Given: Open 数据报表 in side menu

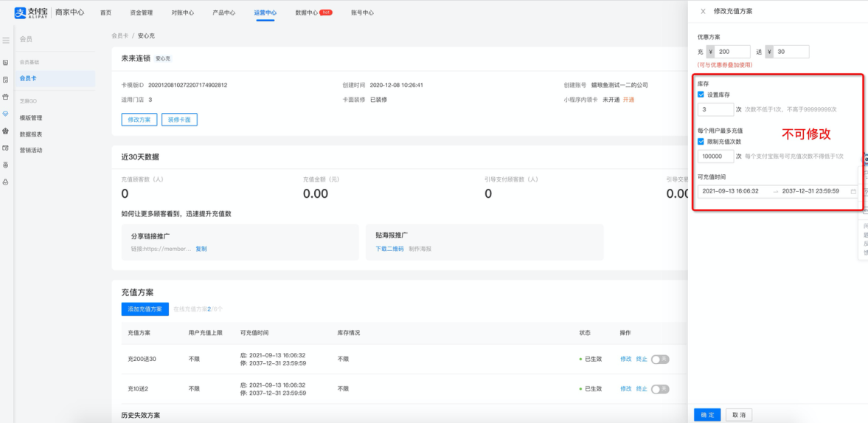Looking at the screenshot, I should [x=31, y=134].
